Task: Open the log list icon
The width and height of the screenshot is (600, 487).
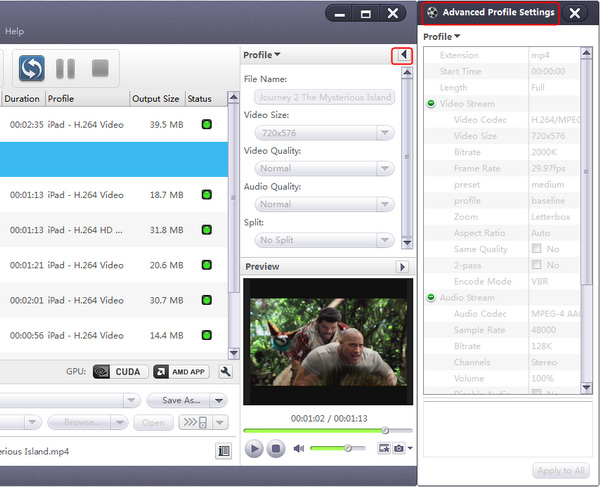Action: tap(223, 451)
